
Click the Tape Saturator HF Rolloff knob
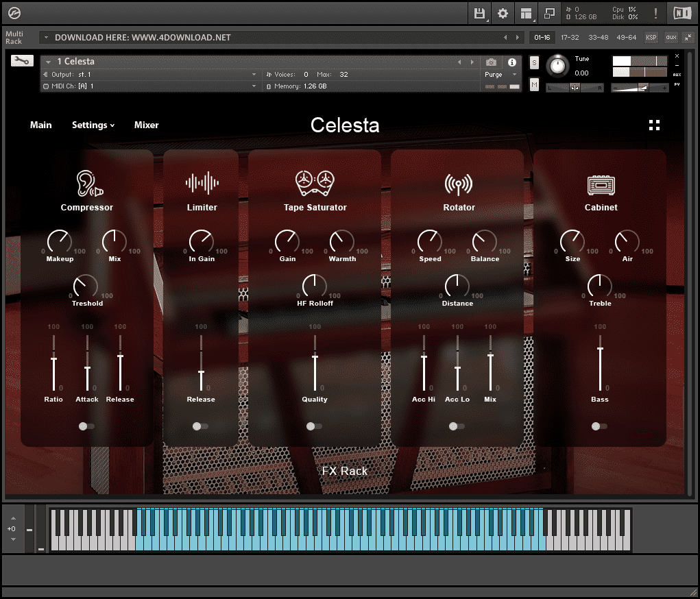coord(314,286)
